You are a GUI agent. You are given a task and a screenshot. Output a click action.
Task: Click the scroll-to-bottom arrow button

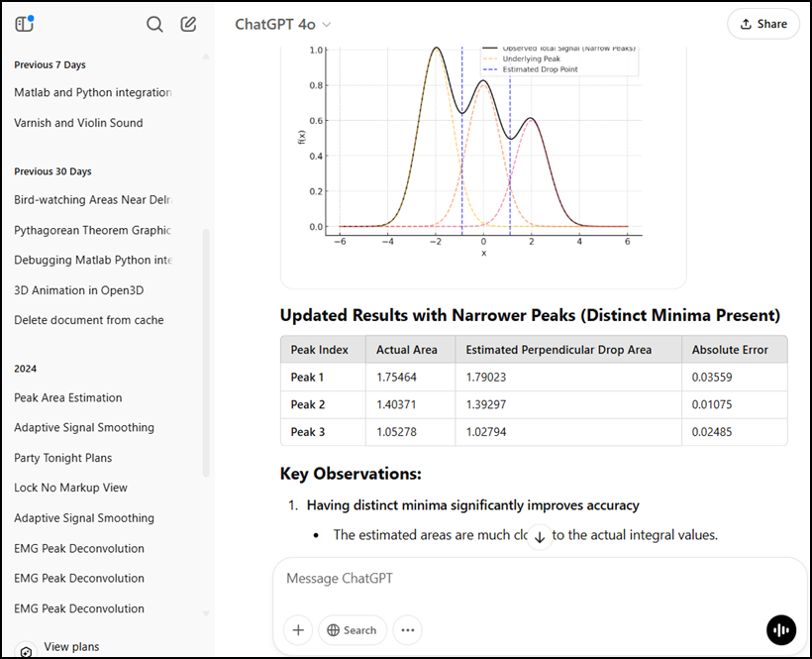[x=539, y=537]
